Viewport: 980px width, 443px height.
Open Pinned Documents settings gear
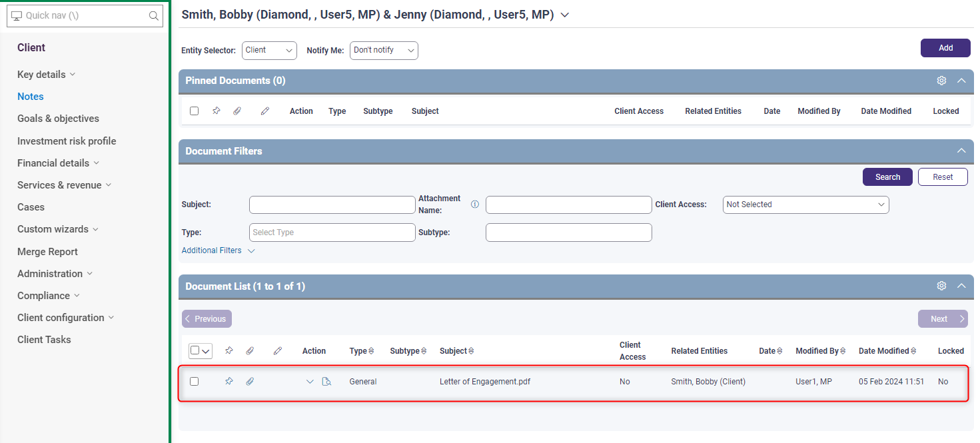941,81
